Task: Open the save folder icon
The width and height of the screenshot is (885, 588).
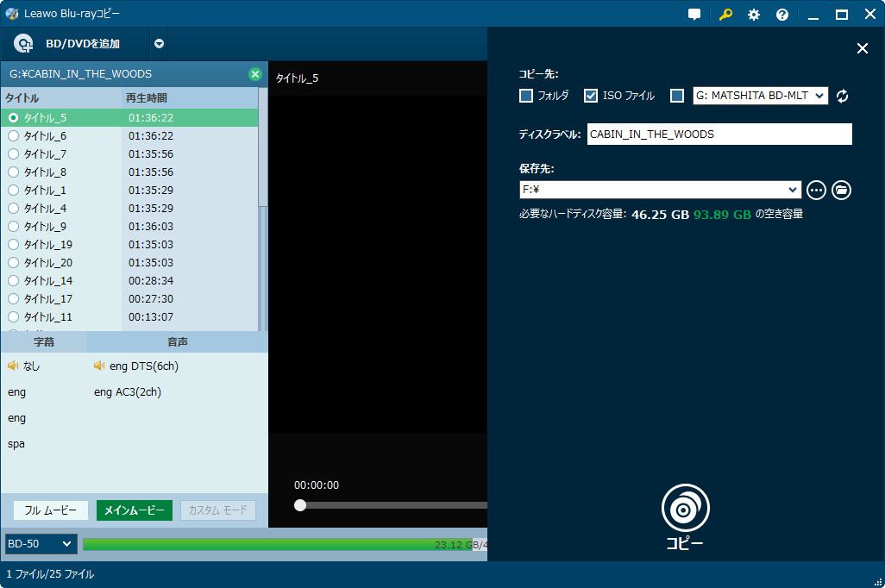Action: [841, 190]
